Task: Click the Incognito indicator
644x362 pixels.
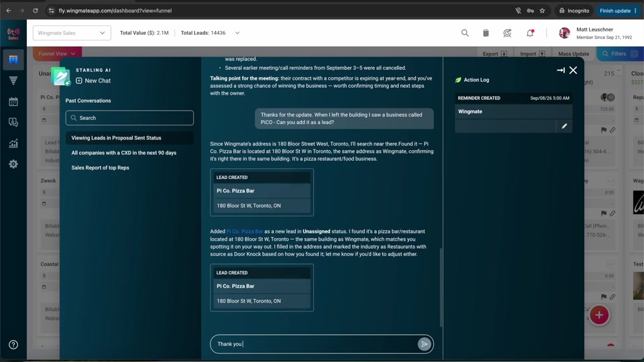Action: 574,11
